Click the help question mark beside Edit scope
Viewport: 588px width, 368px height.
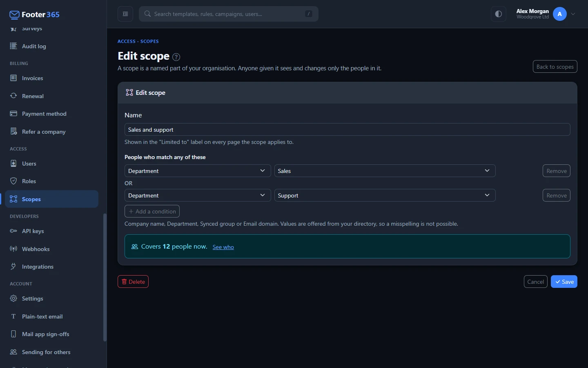176,57
